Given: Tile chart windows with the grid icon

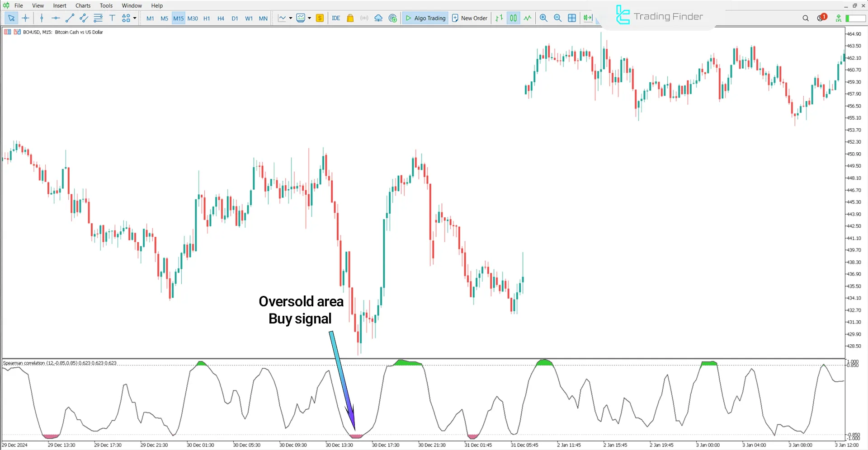Looking at the screenshot, I should pos(572,18).
